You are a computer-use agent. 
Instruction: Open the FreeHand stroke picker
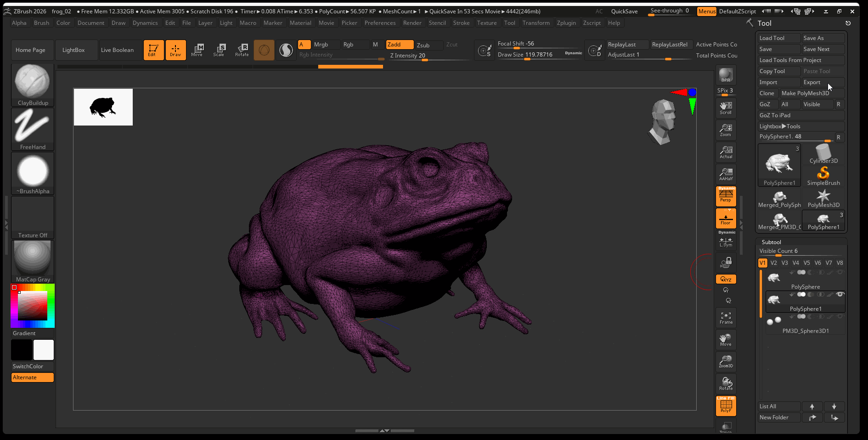pos(33,128)
